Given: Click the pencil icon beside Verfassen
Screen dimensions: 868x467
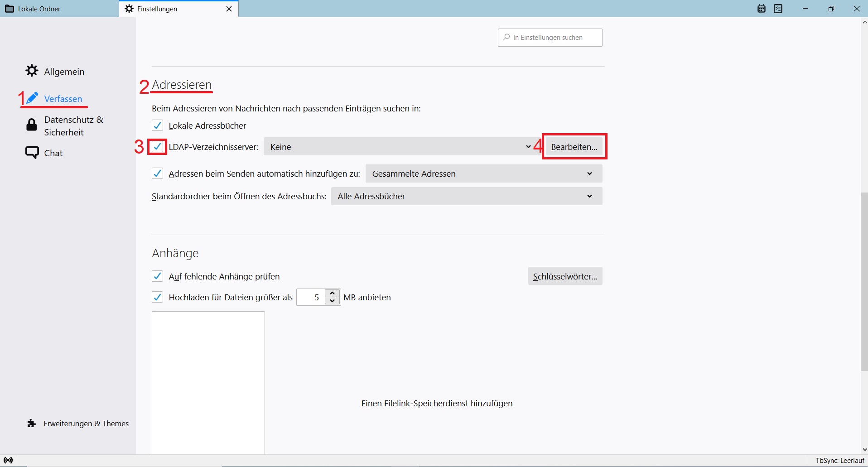Looking at the screenshot, I should point(32,98).
